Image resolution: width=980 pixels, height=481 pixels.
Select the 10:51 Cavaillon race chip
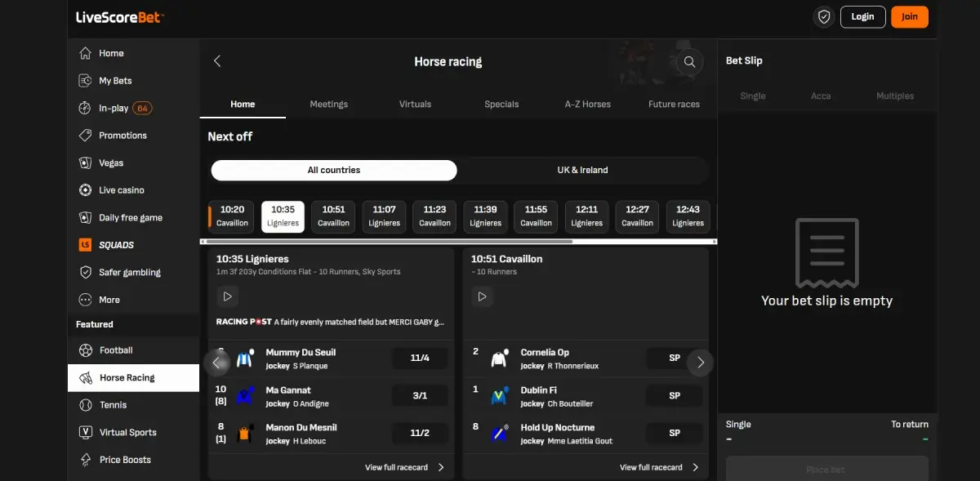pos(333,216)
